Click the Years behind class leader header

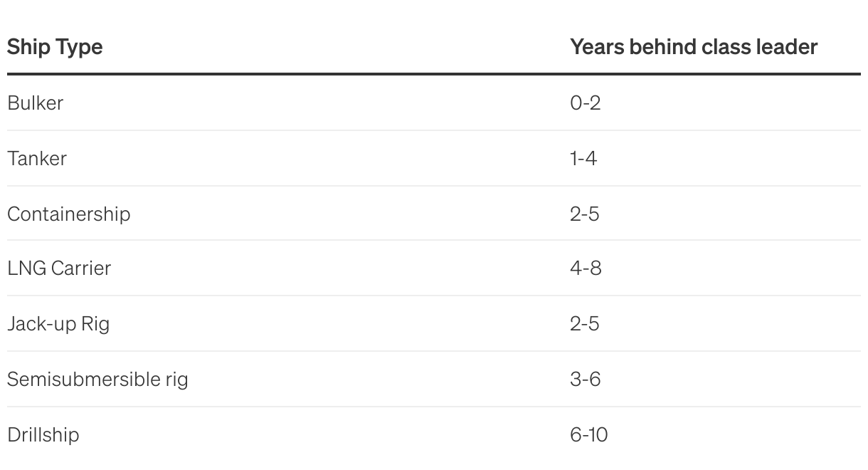(694, 47)
